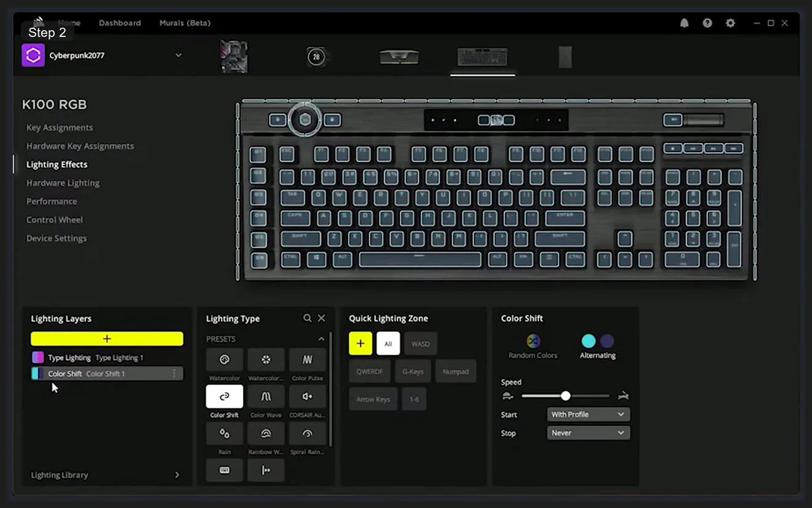Adjust the Color Shift speed slider

[x=565, y=396]
